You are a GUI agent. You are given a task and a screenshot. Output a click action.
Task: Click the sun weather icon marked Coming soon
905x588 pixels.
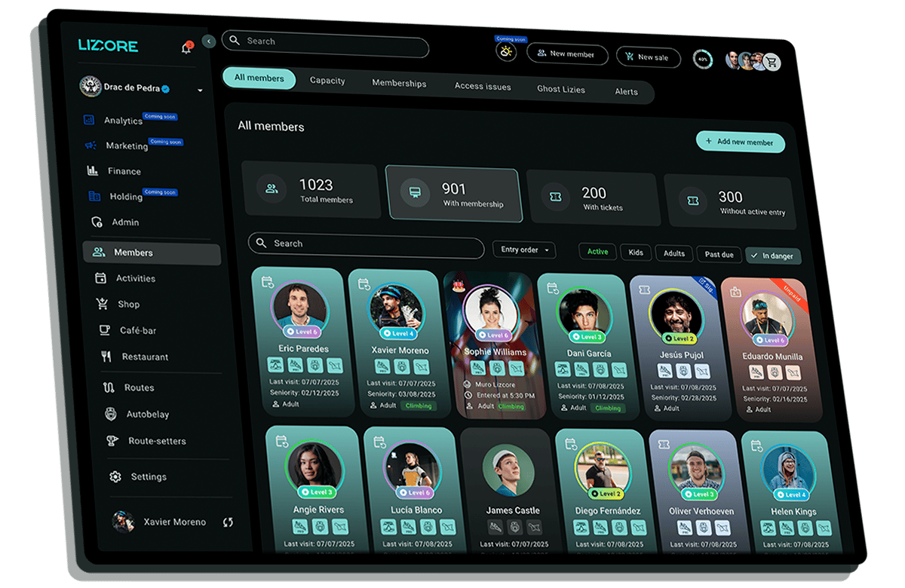506,51
